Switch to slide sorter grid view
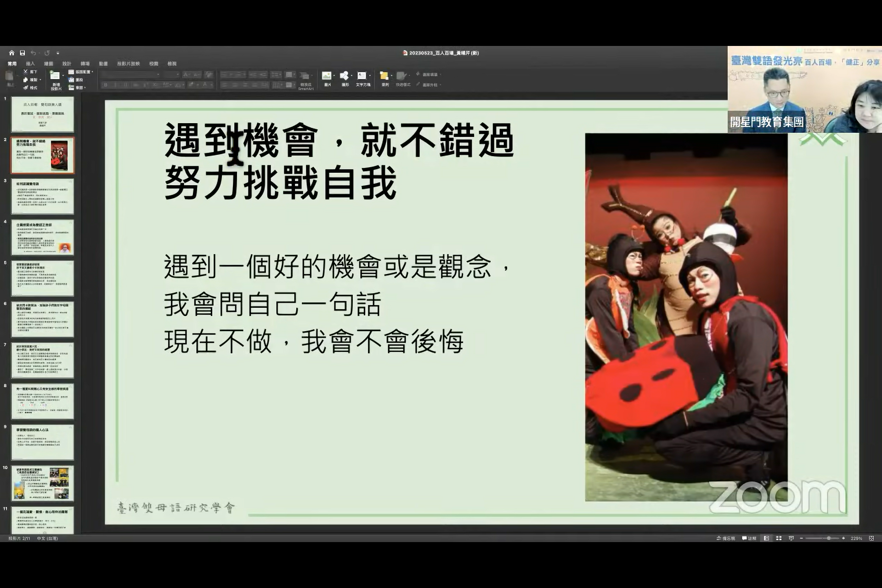The width and height of the screenshot is (882, 588). (x=779, y=538)
